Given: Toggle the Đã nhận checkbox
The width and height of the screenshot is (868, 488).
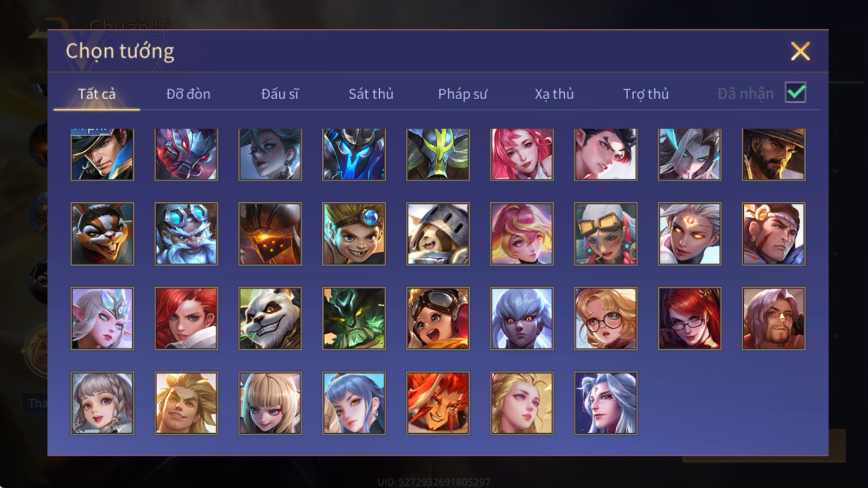Looking at the screenshot, I should pyautogui.click(x=795, y=93).
